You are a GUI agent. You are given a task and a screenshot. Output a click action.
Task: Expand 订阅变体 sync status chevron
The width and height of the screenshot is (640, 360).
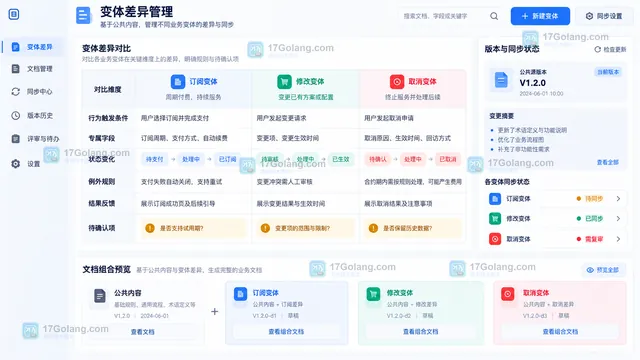point(618,199)
